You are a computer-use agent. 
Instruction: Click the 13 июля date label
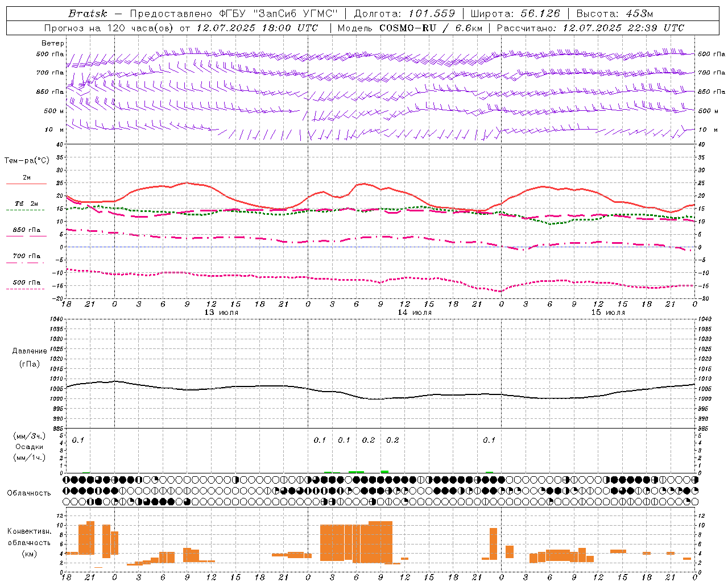pos(221,312)
